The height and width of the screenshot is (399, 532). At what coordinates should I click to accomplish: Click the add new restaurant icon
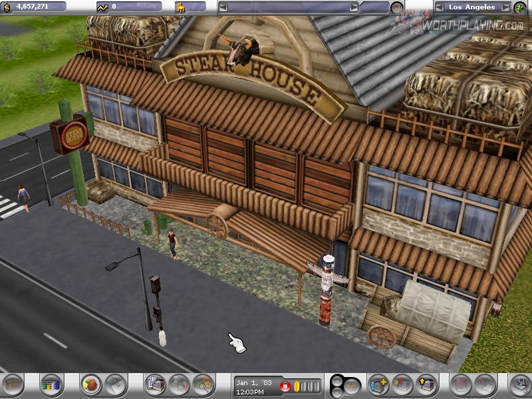pos(379,384)
